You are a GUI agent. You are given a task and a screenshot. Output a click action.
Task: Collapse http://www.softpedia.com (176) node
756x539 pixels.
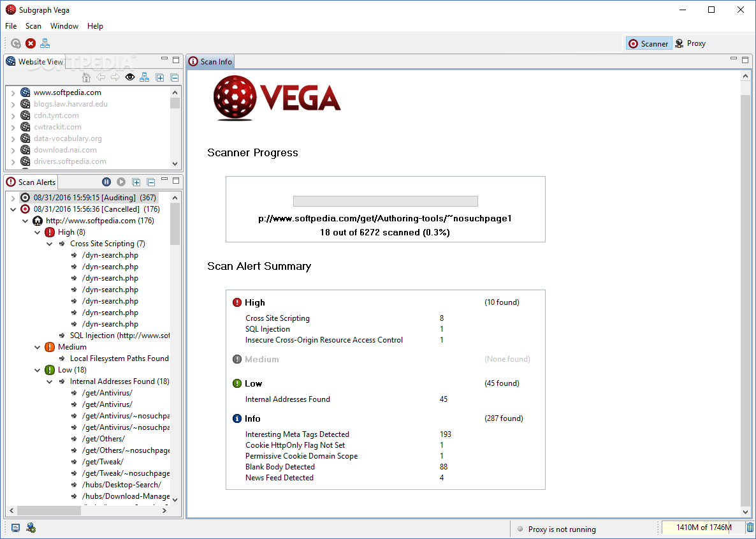[x=25, y=221]
